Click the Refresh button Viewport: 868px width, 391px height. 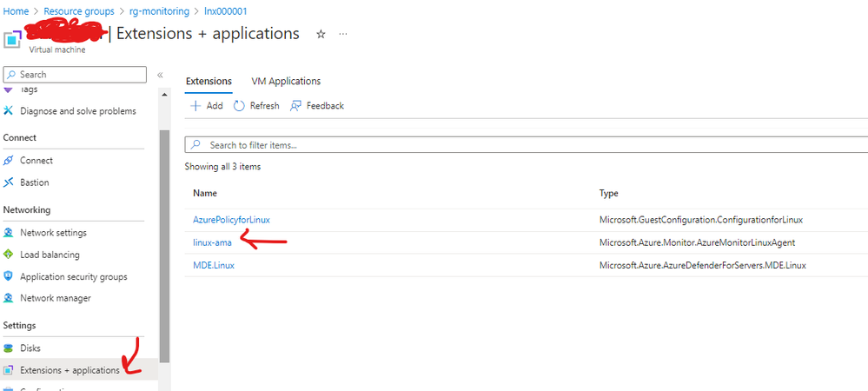[x=256, y=106]
